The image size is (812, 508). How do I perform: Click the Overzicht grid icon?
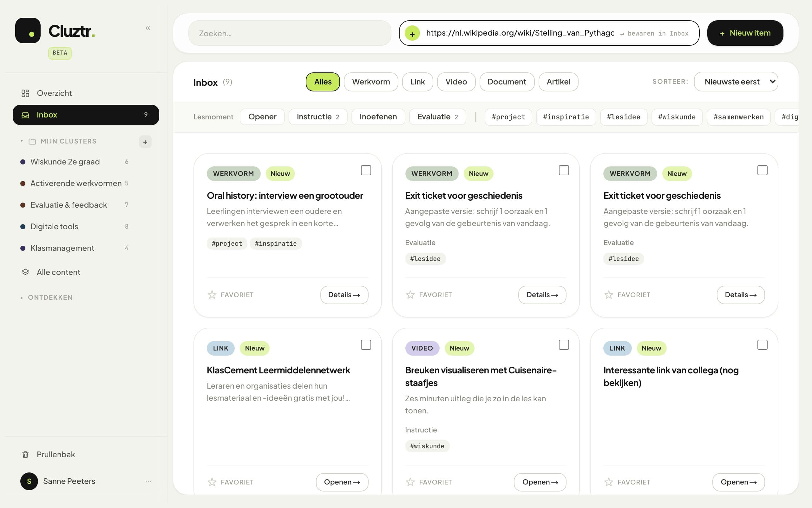25,93
